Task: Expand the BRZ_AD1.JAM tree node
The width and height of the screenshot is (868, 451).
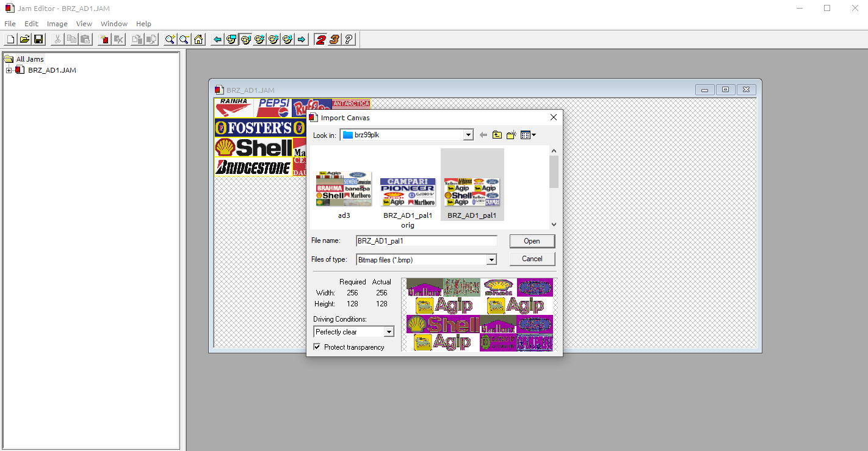Action: click(x=9, y=70)
